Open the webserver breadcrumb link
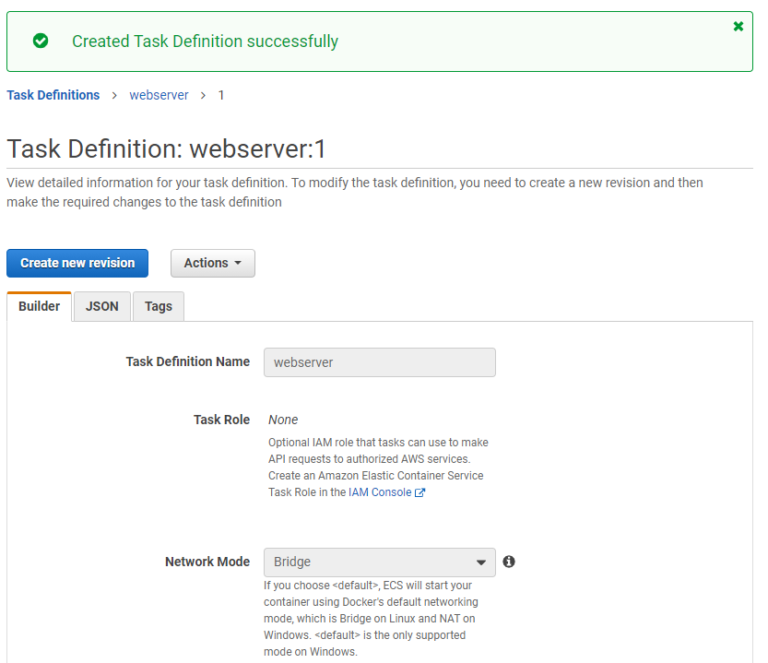 159,95
